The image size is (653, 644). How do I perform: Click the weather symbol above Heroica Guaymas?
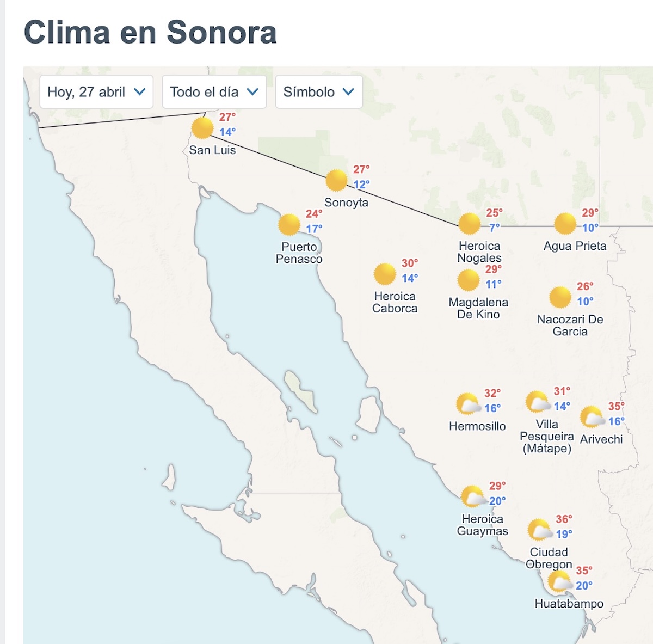472,495
